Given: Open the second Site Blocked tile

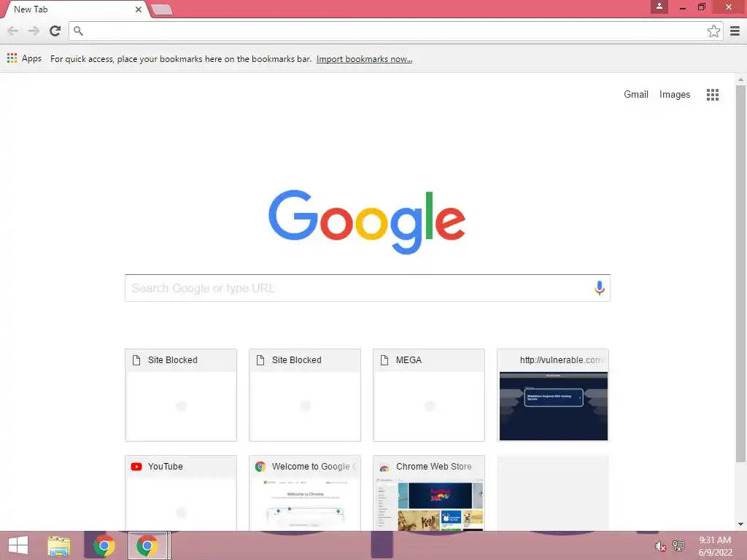Looking at the screenshot, I should tap(305, 394).
